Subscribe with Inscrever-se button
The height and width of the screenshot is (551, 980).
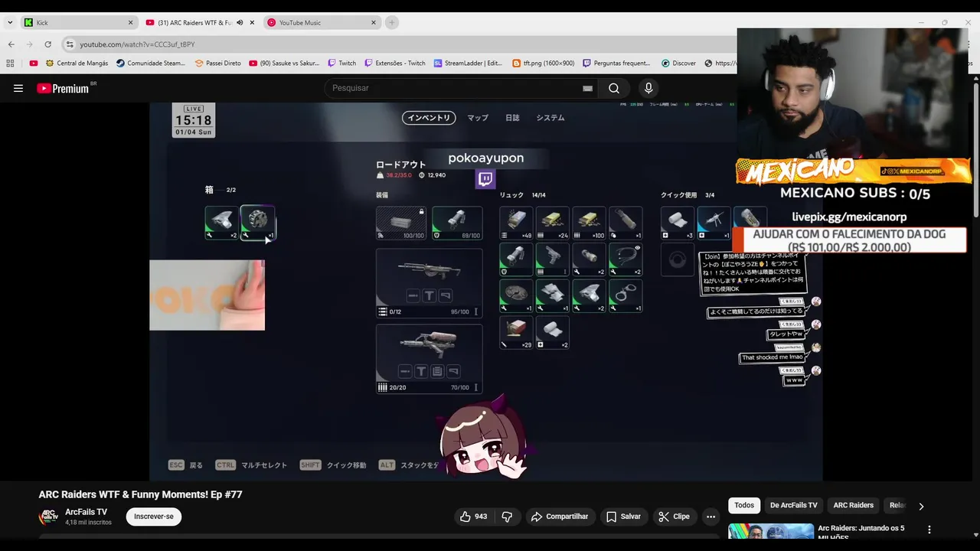pos(154,517)
